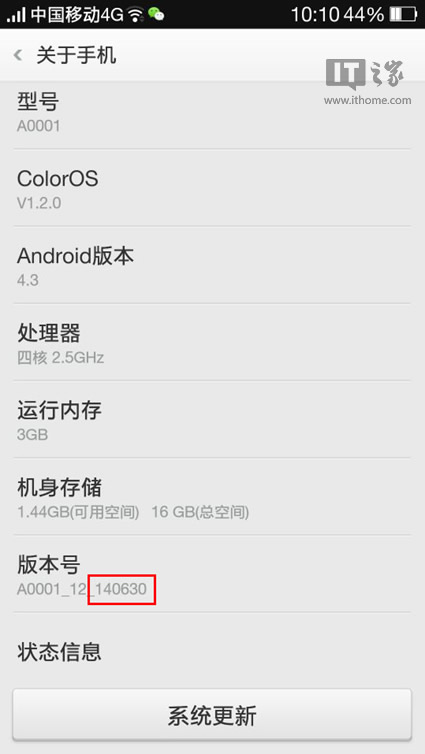Tap the back arrow icon
425x754 pixels.
point(18,55)
